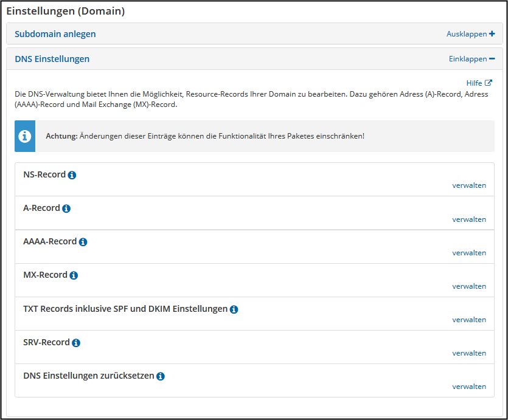
Task: Open verwalten for SRV-Record
Action: tap(469, 353)
